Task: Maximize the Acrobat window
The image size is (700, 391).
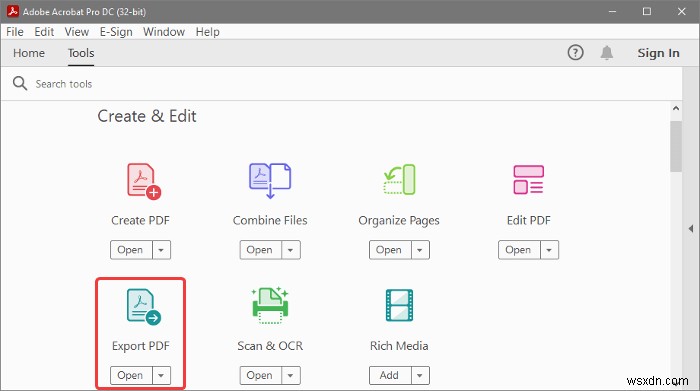Action: pyautogui.click(x=647, y=12)
